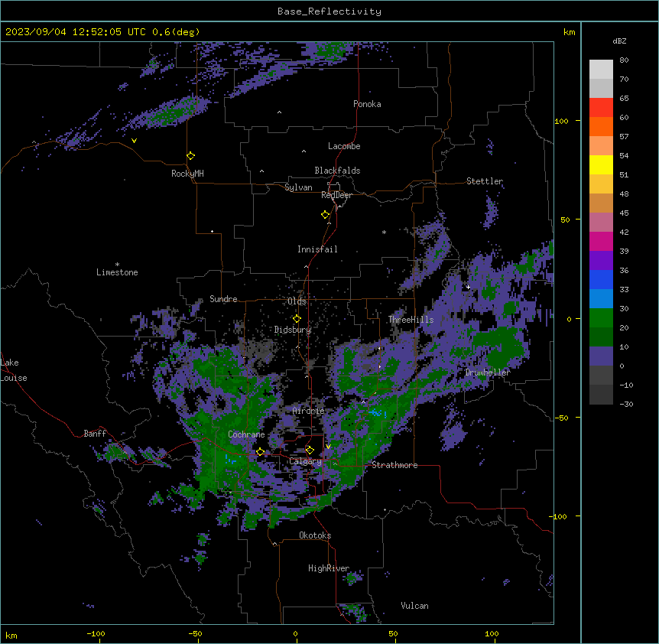Click the yellow diamond marker above Calgary

[310, 450]
